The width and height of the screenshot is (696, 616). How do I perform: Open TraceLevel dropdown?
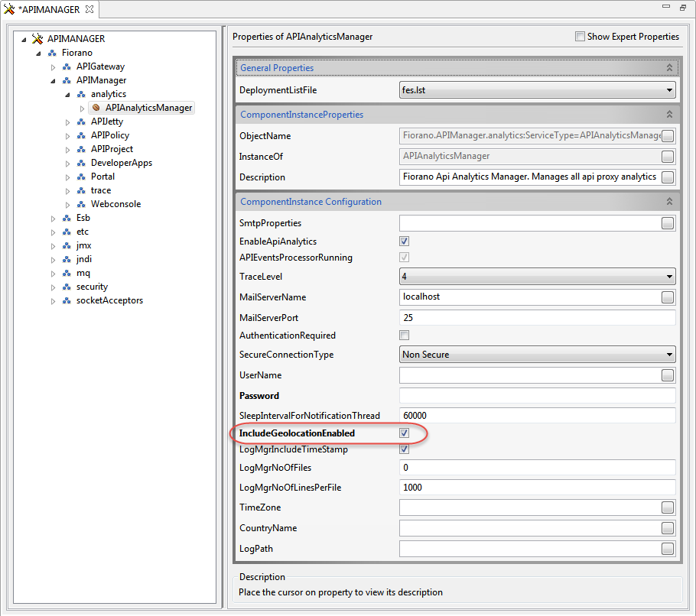537,277
